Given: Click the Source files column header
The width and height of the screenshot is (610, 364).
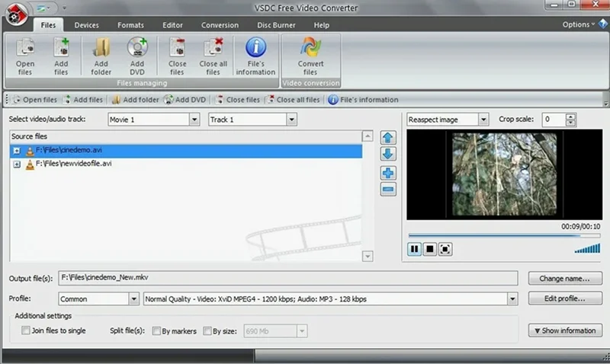Looking at the screenshot, I should coord(186,136).
